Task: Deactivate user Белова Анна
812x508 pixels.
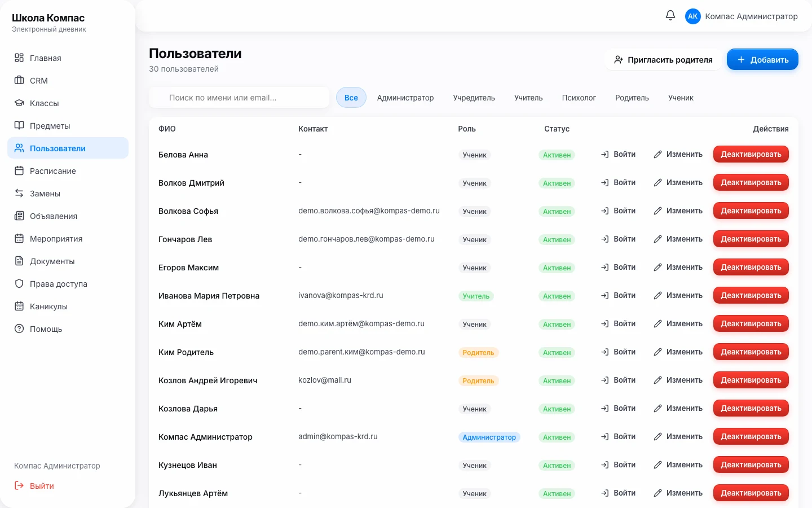Action: [751, 154]
